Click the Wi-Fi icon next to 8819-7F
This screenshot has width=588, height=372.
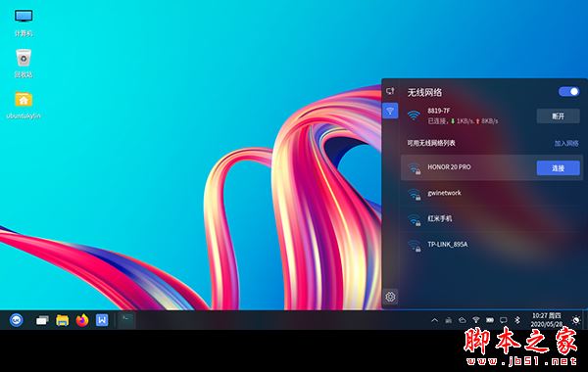414,116
